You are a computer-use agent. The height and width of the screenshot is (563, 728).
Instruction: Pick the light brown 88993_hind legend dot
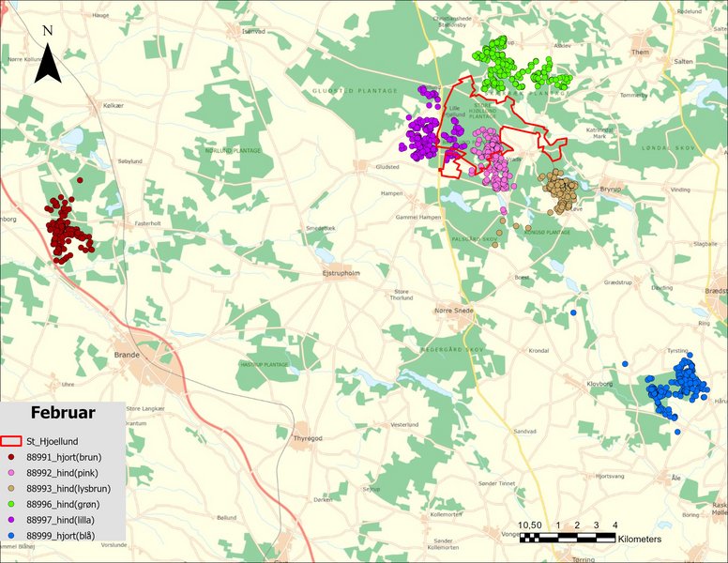point(11,488)
